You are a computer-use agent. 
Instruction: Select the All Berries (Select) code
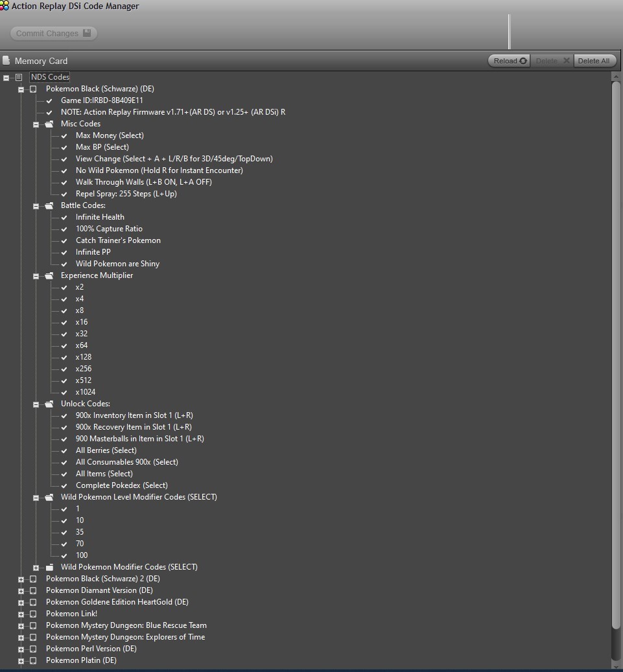106,450
